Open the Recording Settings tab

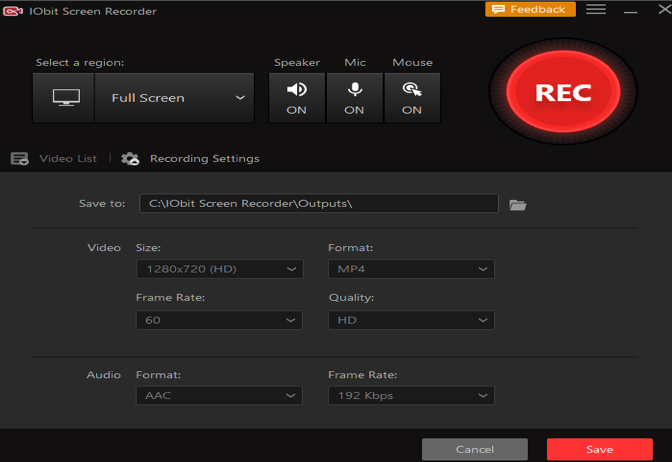tap(204, 159)
